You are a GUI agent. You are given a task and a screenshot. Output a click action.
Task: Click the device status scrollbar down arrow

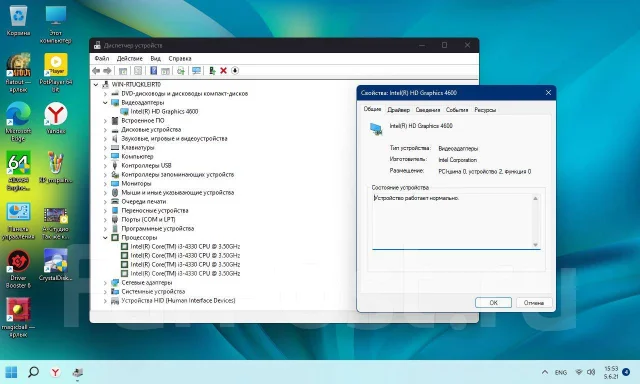536,244
